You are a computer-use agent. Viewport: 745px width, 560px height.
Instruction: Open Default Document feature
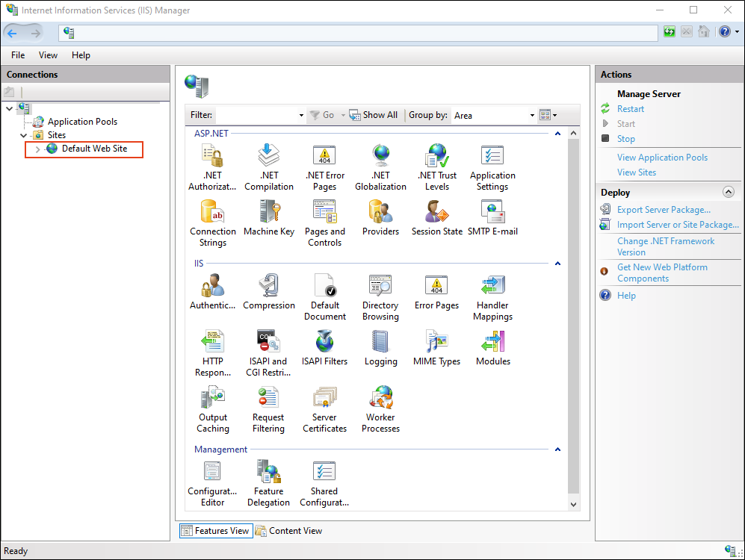[324, 298]
